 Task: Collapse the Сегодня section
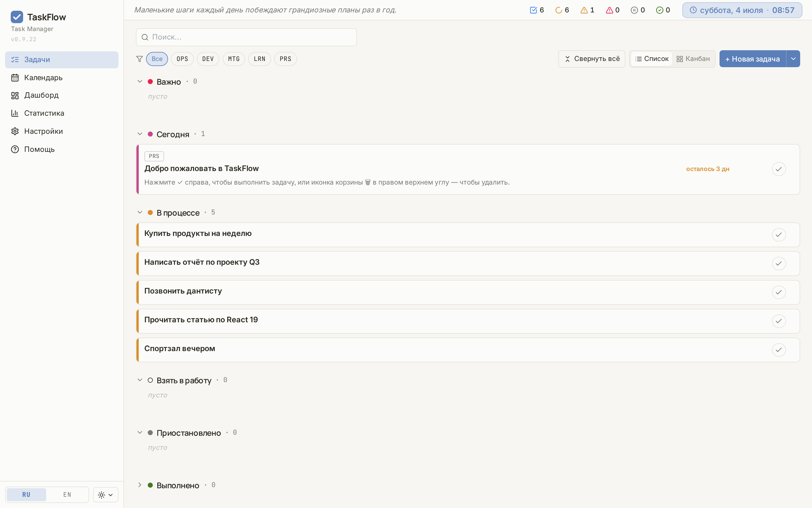[x=140, y=134]
